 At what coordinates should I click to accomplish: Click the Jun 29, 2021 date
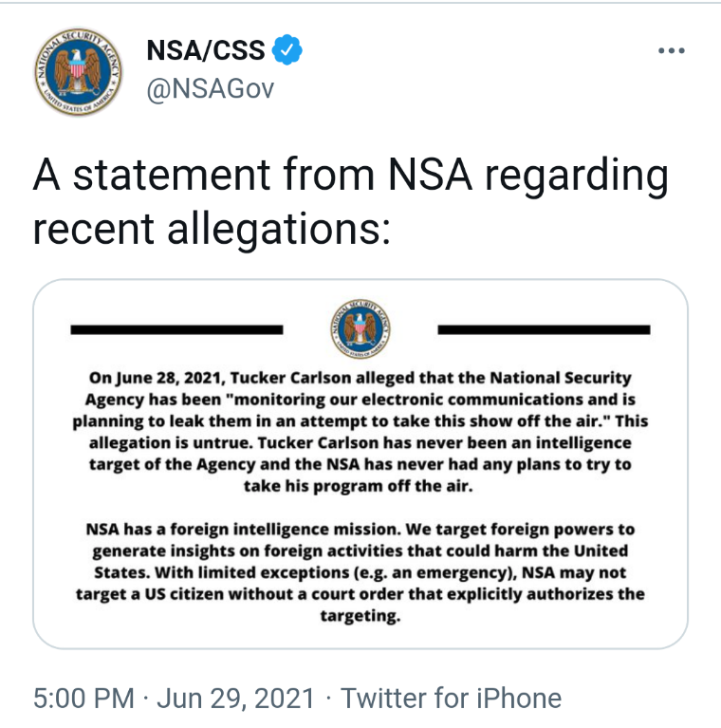coord(235,698)
